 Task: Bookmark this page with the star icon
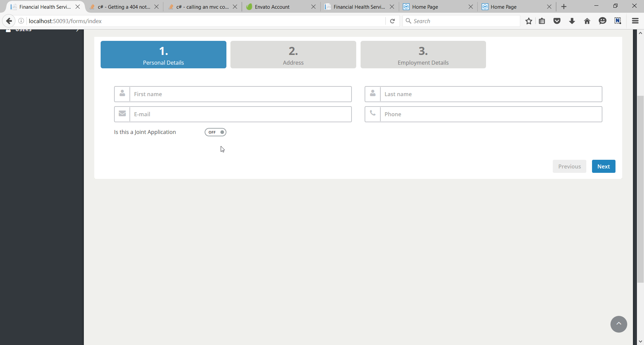(529, 21)
